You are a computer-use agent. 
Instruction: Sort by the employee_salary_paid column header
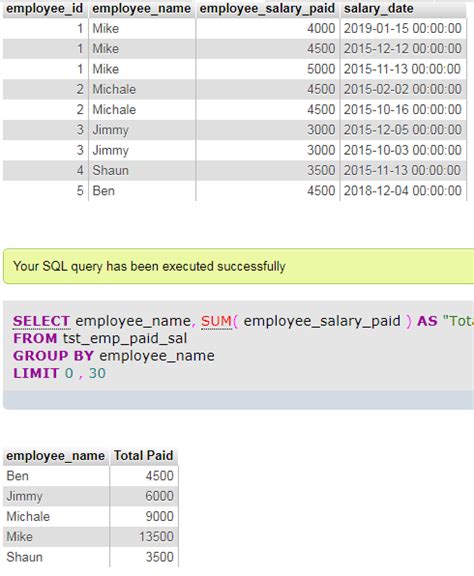click(x=267, y=8)
